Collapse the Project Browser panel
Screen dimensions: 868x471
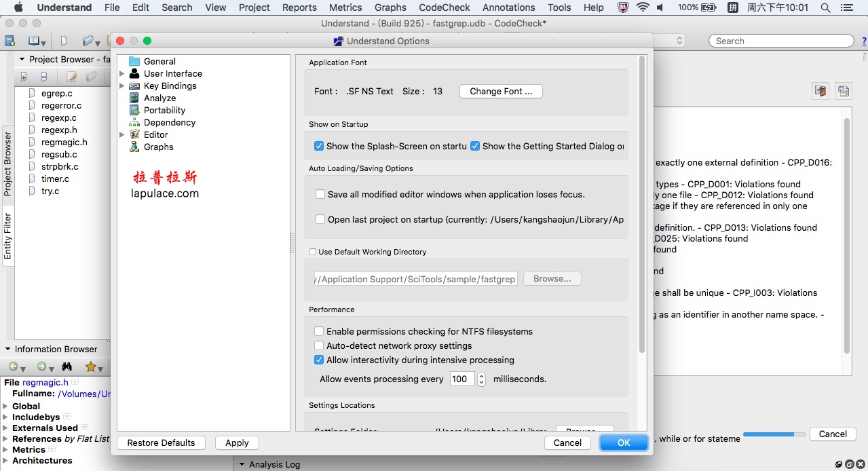22,59
